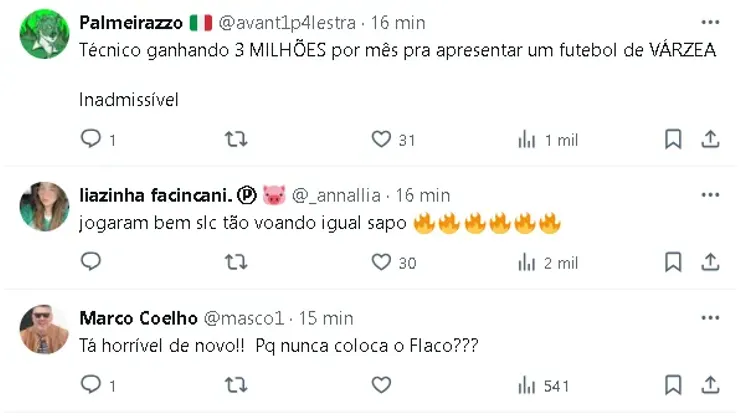Like liazinha facincani's tweet with 30 likes
Image resolution: width=740 pixels, height=416 pixels.
[x=381, y=262]
